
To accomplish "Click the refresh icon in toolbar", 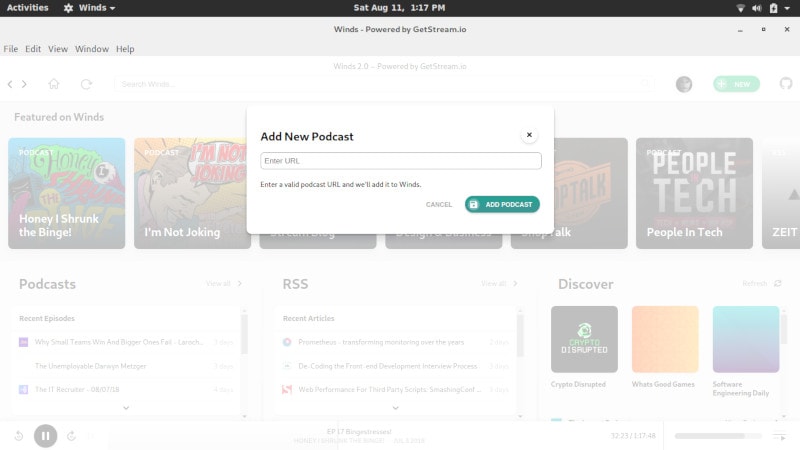I will (86, 84).
